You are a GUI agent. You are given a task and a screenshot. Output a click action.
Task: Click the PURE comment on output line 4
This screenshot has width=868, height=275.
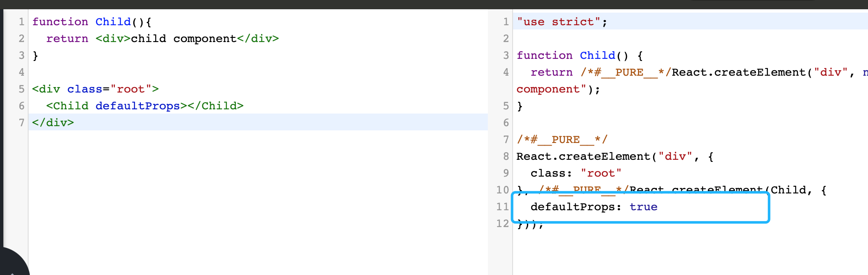pos(626,72)
